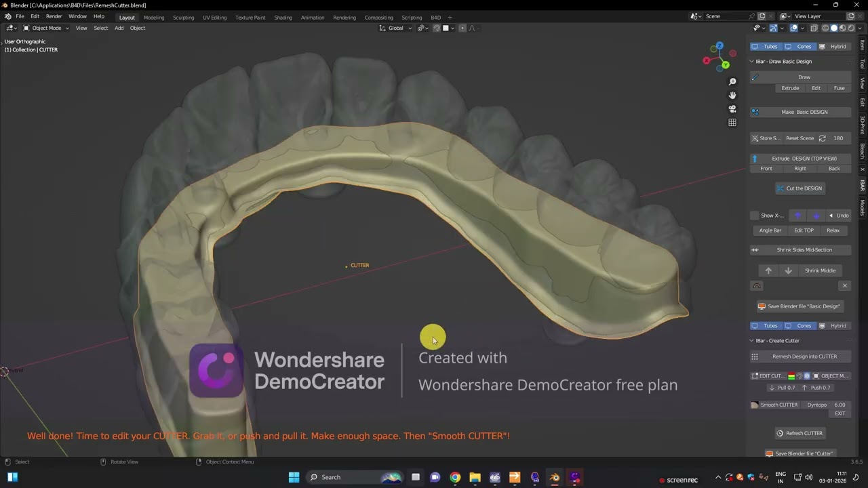Enable the Show X-... checkbox
Screen dimensions: 868x488
755,216
